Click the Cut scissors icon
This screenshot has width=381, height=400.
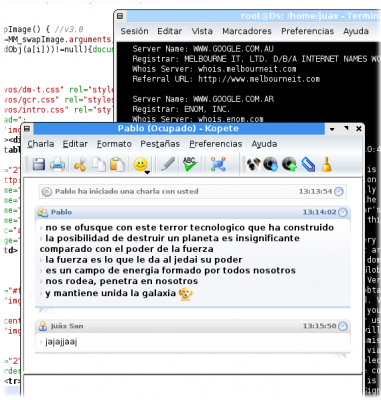click(x=80, y=164)
